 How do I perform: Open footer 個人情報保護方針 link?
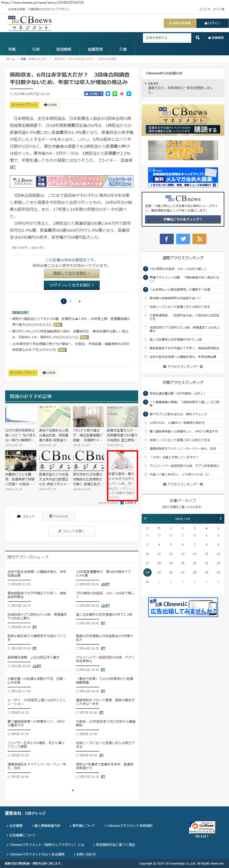click(x=47, y=825)
